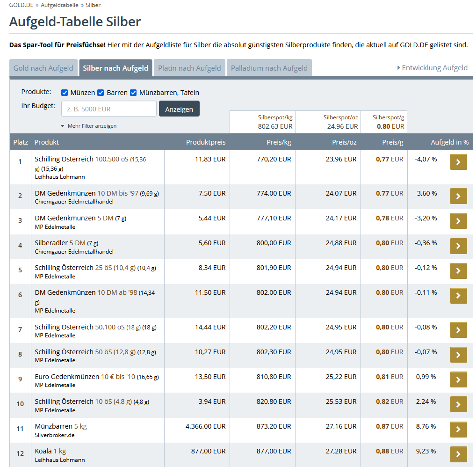
Task: Open Silber breadcrumb link
Action: click(93, 5)
